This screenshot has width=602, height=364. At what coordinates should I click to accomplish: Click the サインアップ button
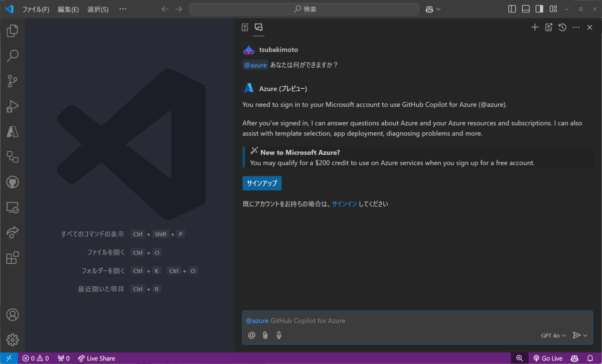tap(262, 183)
